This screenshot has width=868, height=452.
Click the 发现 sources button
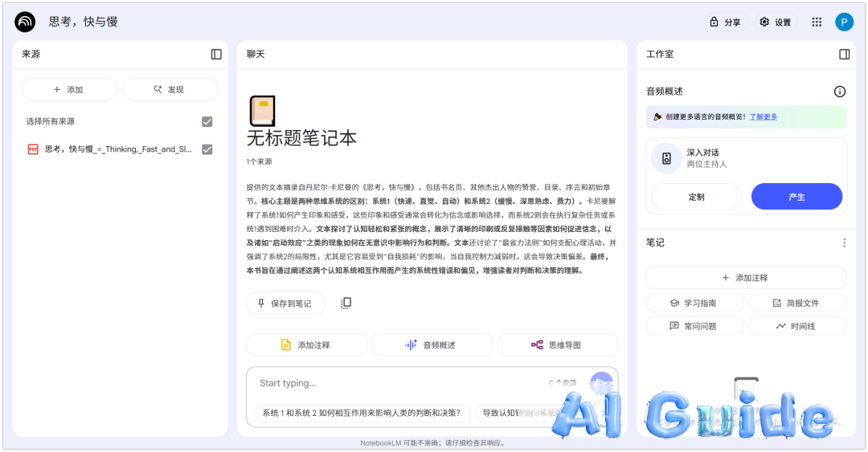coord(170,89)
